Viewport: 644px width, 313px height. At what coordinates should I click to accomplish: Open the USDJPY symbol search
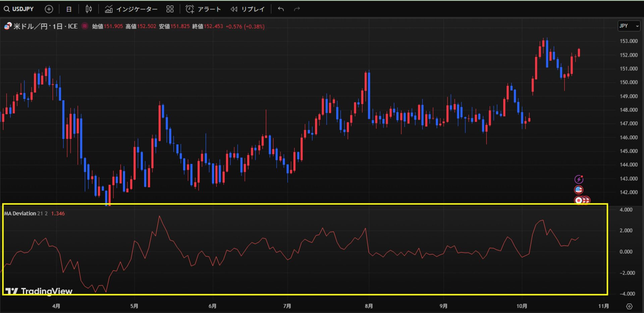tap(19, 9)
